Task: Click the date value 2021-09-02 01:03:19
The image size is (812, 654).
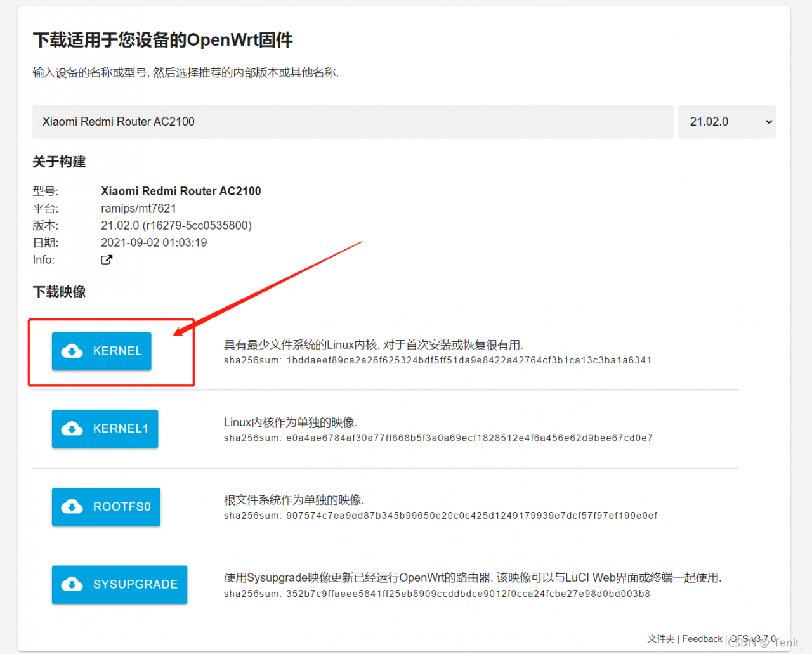Action: tap(154, 242)
